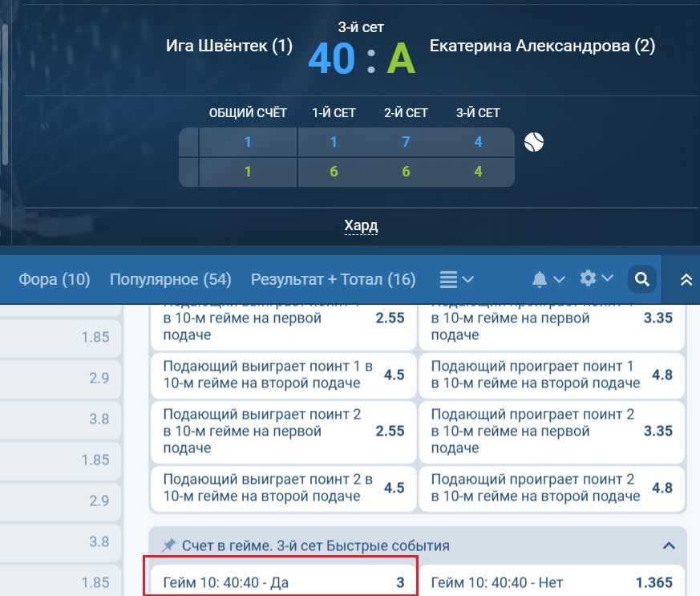Select "Подающий проиграет поинт 1" на второй подаче
This screenshot has width=700, height=596.
(552, 375)
